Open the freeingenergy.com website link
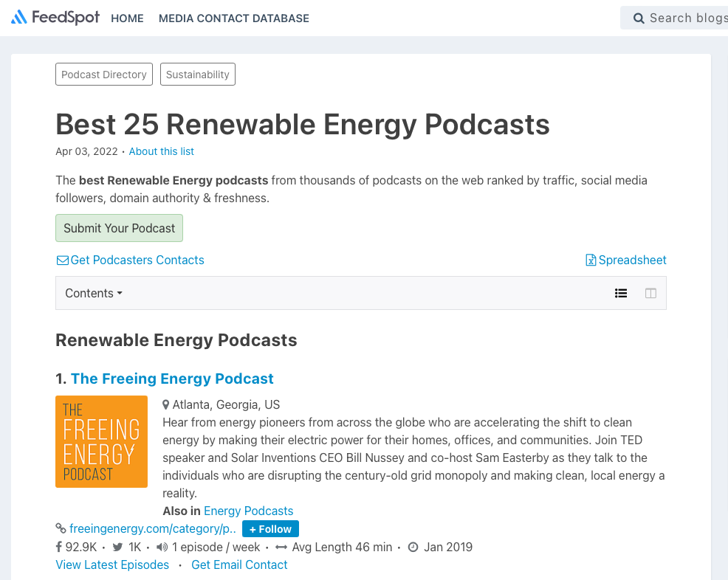 [153, 528]
